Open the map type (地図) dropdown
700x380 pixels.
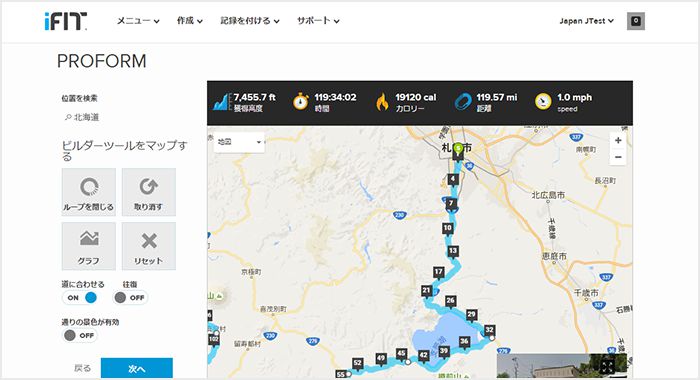coord(239,142)
